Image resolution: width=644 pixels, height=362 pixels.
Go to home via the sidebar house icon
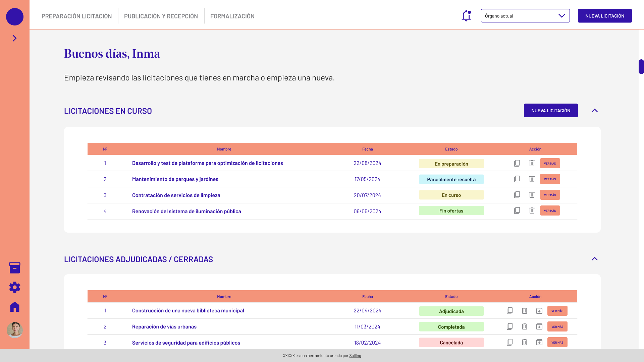[x=15, y=307]
